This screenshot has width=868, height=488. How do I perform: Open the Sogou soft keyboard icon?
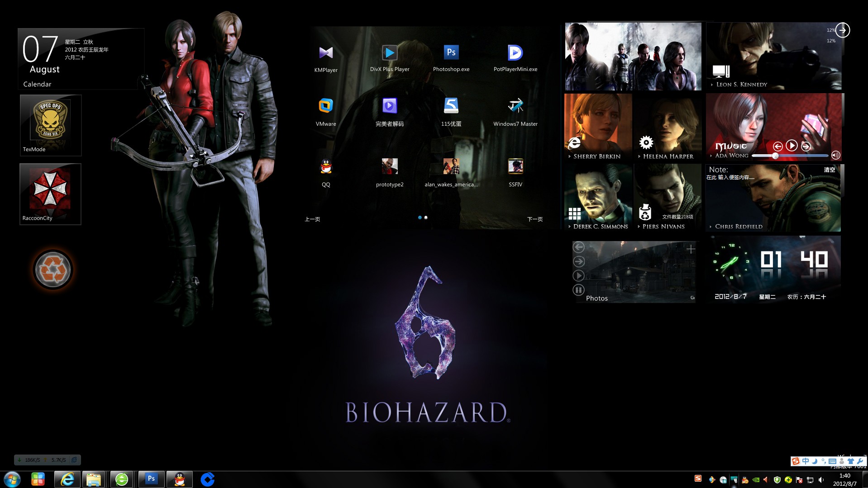click(x=832, y=461)
